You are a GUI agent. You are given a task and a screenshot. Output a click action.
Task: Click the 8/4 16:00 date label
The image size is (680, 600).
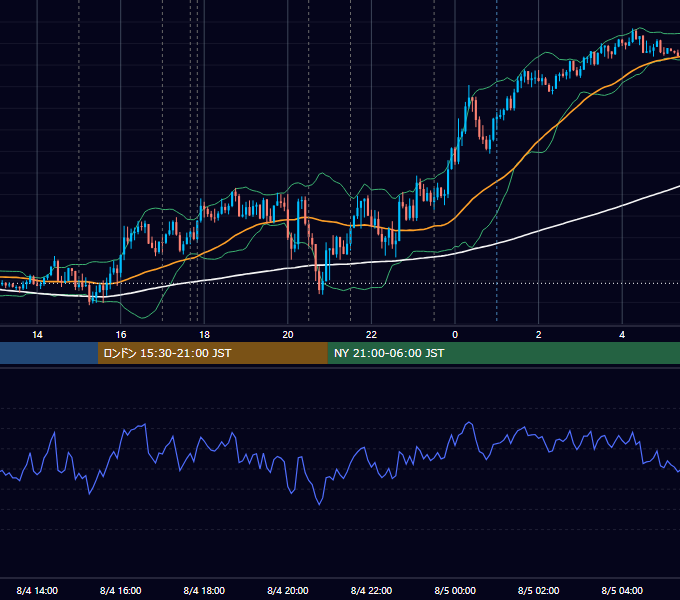[121, 590]
